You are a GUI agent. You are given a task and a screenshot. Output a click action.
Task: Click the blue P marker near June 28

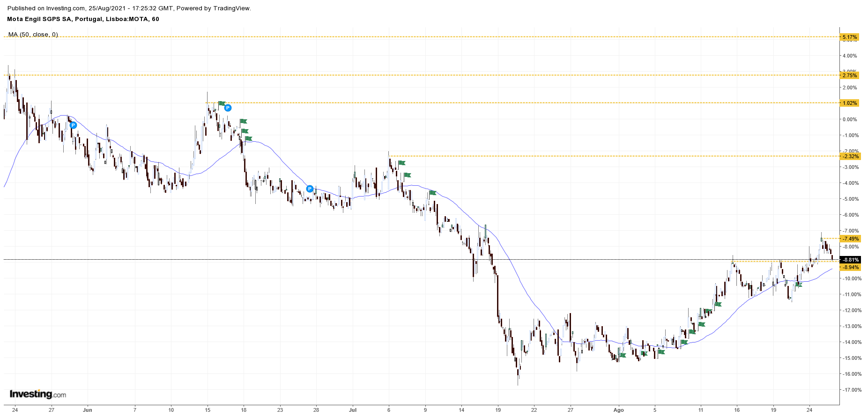coord(310,189)
